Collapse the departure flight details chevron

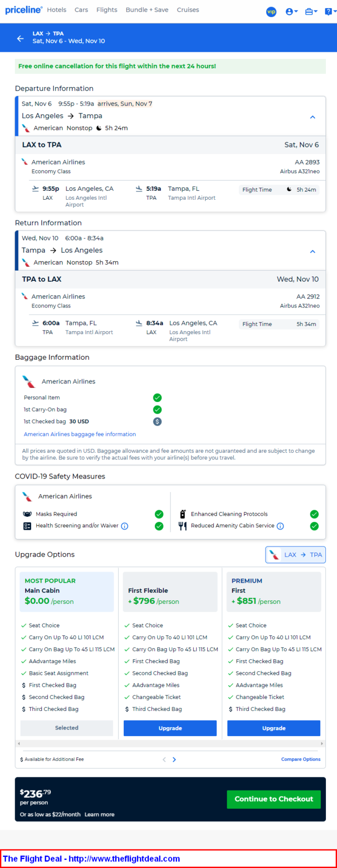pos(312,117)
